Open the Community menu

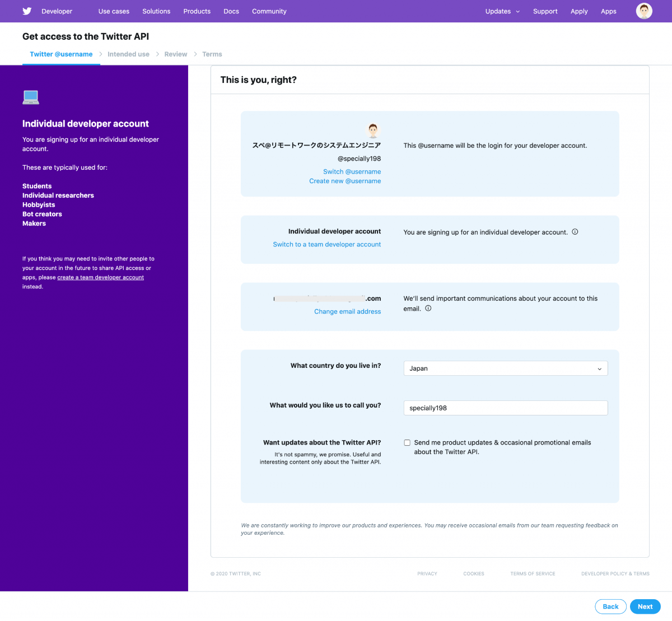(269, 11)
